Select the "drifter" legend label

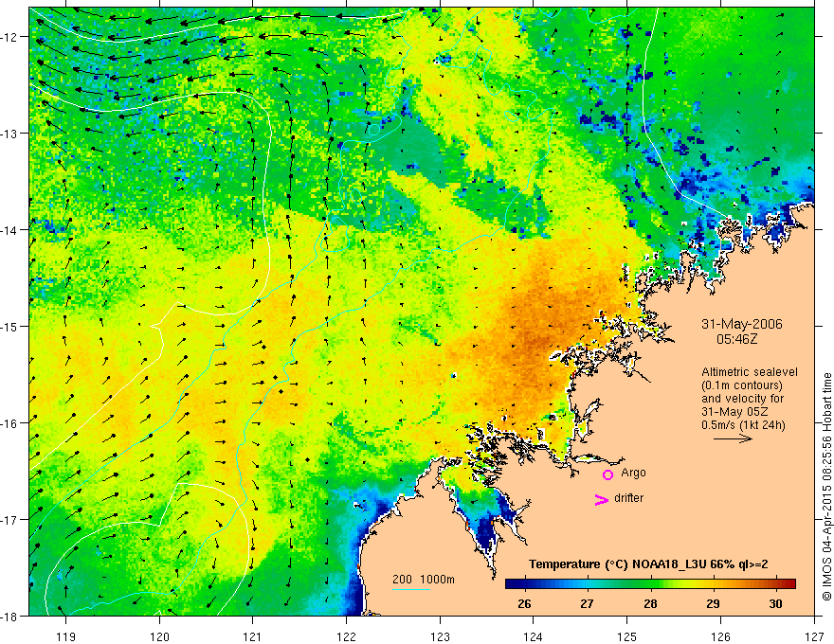pos(628,498)
